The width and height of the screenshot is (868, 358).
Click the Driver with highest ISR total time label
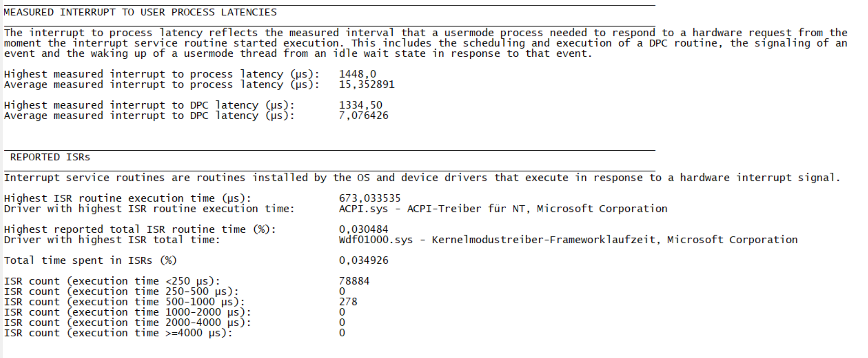(x=112, y=240)
